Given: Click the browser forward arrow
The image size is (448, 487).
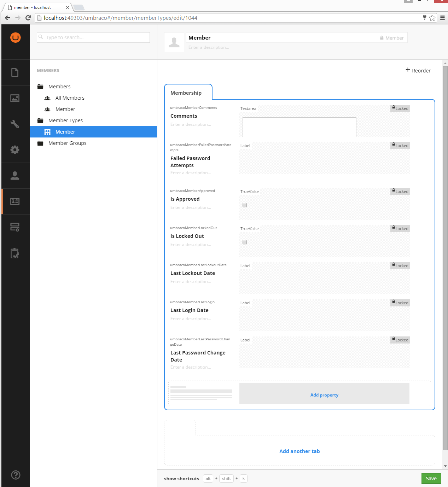Looking at the screenshot, I should (x=18, y=18).
